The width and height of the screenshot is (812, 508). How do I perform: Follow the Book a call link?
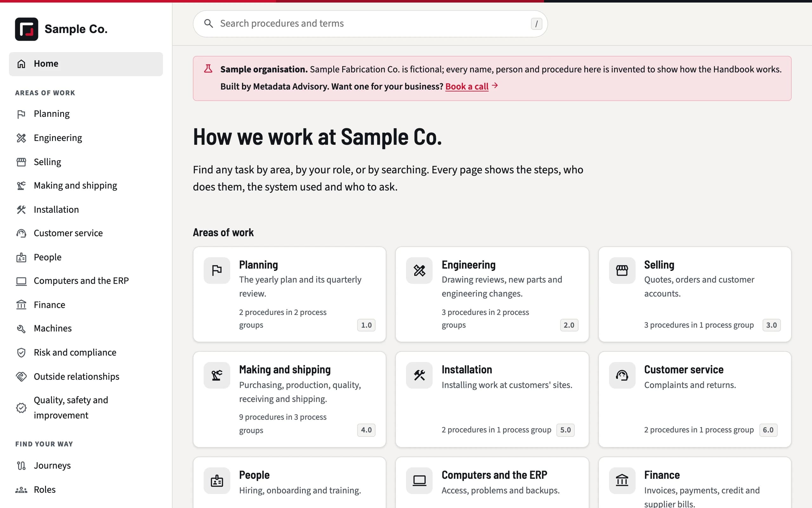point(467,86)
